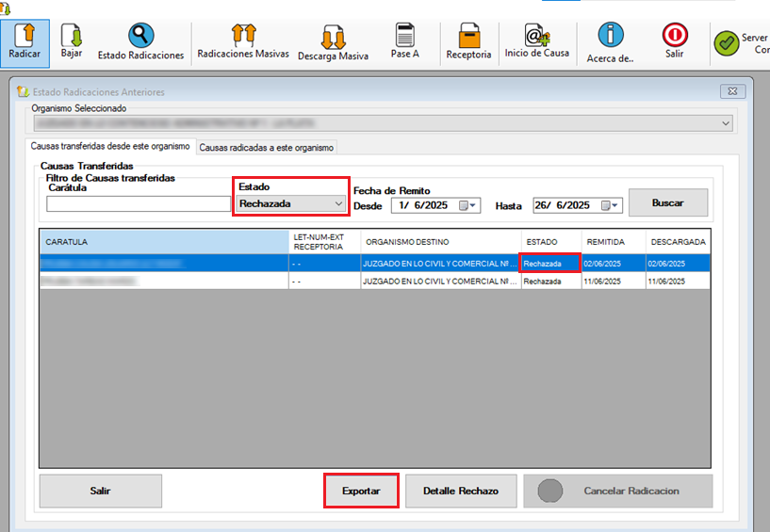Expand the Organismo Seleccionado combo box
770x532 pixels.
click(x=725, y=123)
